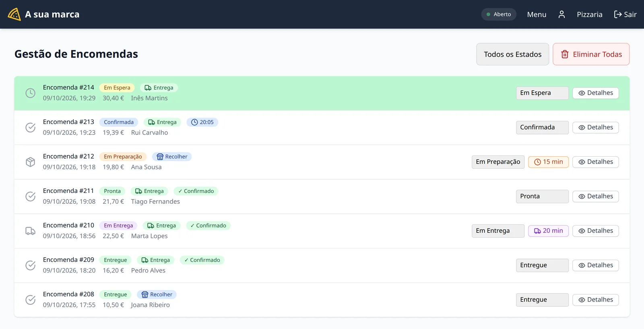Viewport: 644px width, 329px height.
Task: Click the pizza slice logo icon
Action: point(14,14)
